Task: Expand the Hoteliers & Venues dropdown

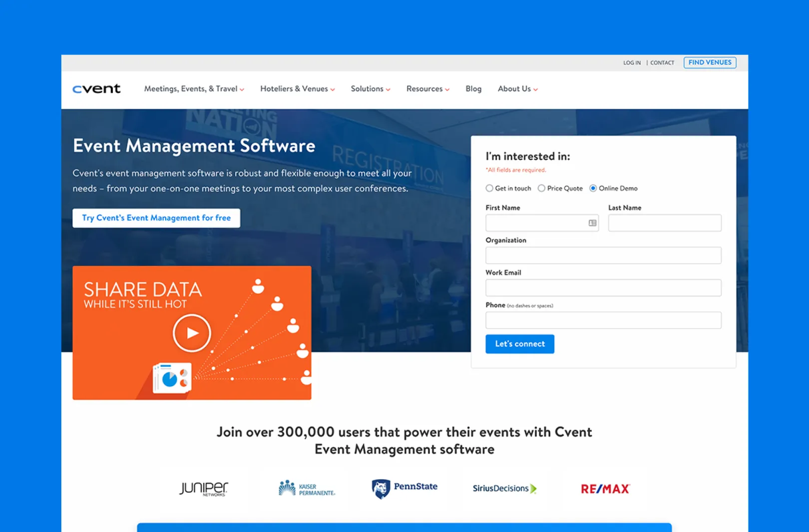Action: 297,89
